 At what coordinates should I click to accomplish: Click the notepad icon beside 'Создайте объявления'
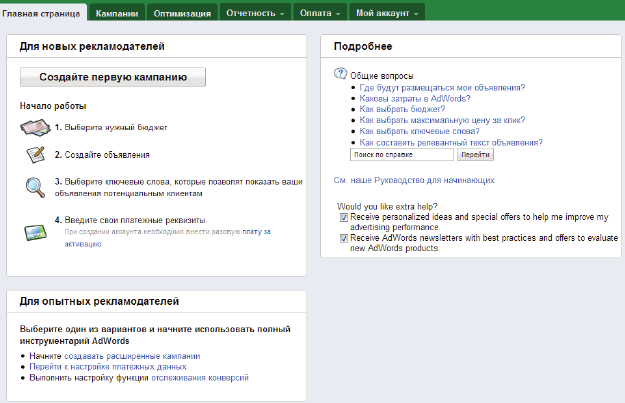tap(36, 155)
